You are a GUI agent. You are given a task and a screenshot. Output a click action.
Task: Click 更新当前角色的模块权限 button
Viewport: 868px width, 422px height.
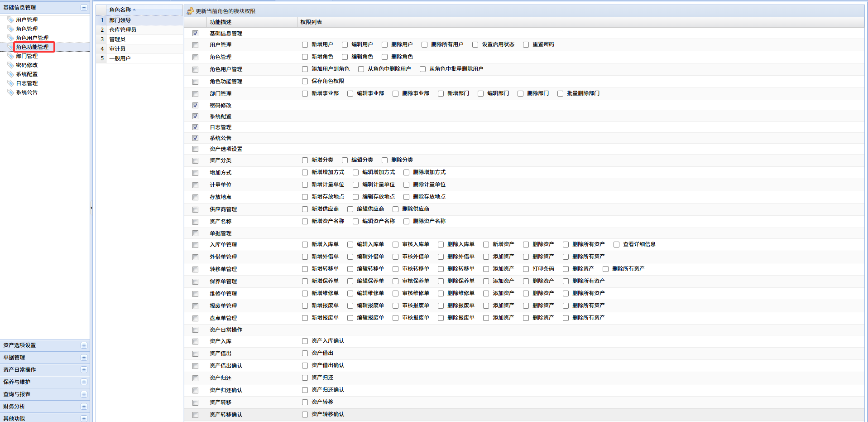[221, 11]
